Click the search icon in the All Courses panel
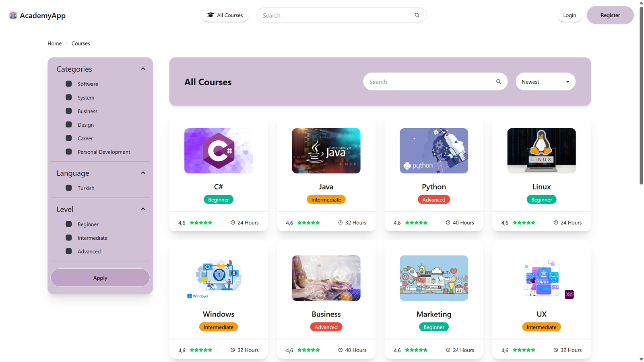 pyautogui.click(x=498, y=82)
